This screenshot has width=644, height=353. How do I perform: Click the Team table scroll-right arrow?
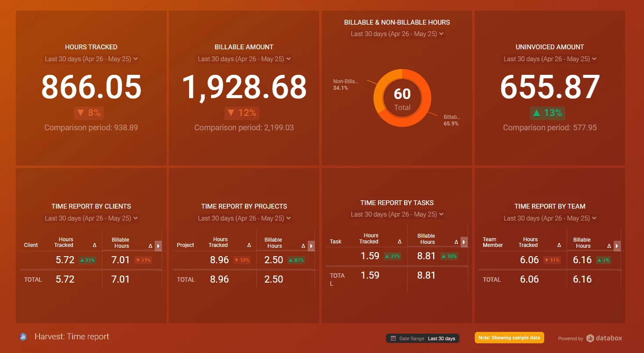(617, 246)
